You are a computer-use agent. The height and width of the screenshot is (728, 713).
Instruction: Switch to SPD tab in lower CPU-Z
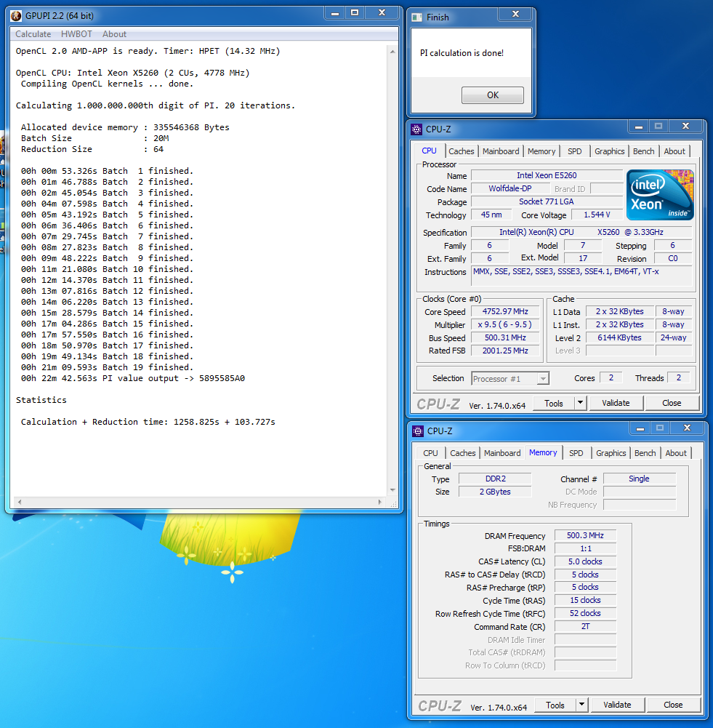click(x=576, y=453)
